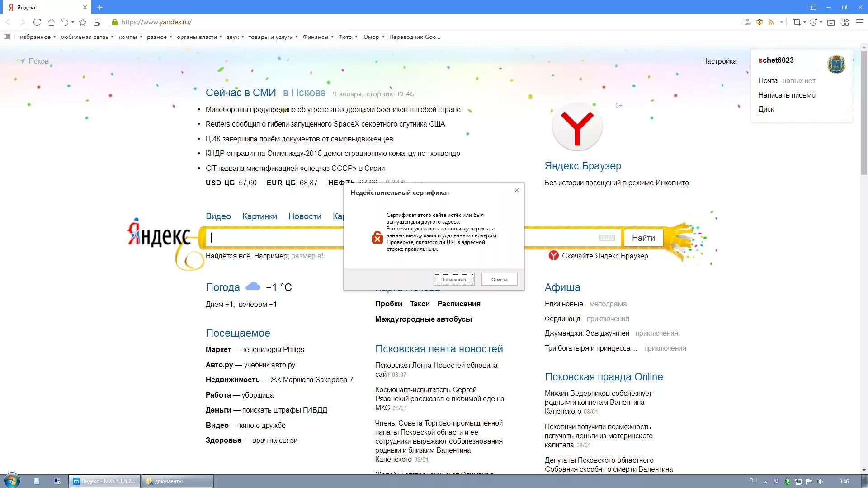868x488 pixels.
Task: Click the on-screen keyboard icon in search box
Action: (x=607, y=238)
